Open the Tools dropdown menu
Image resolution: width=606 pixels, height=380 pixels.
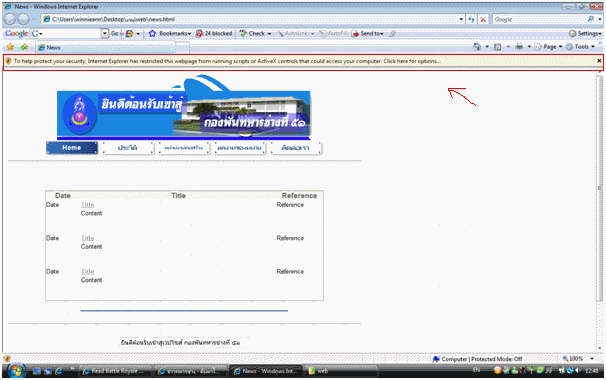(x=580, y=47)
